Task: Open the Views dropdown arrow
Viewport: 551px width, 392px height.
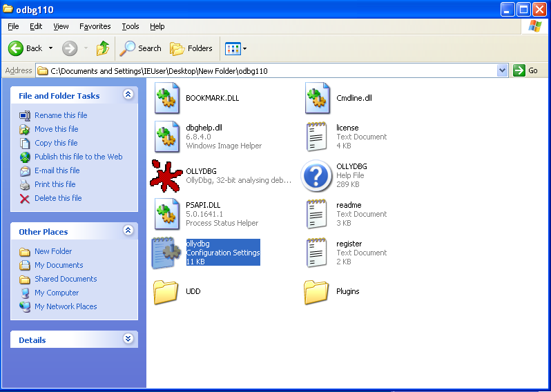Action: click(x=245, y=48)
